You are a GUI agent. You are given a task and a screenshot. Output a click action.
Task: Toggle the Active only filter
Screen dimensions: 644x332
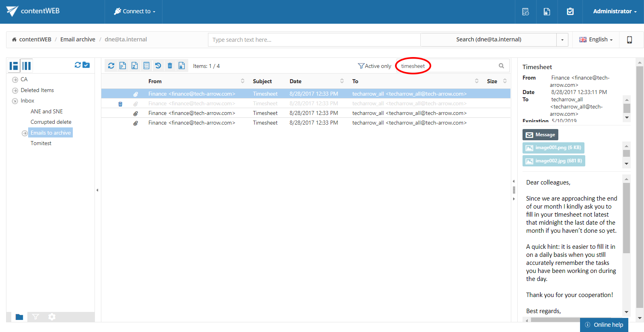pyautogui.click(x=374, y=66)
